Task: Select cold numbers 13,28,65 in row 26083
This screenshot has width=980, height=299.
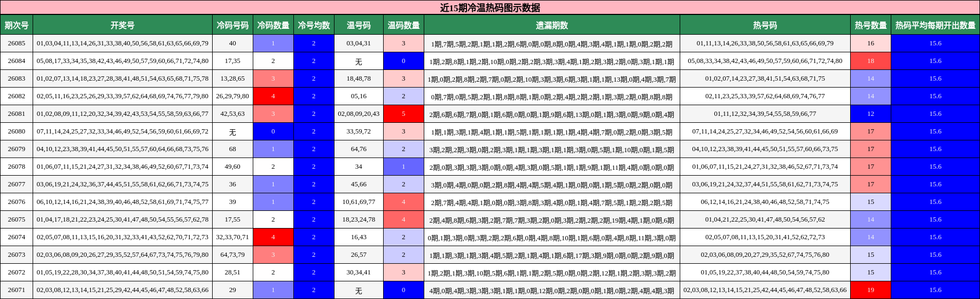Action: [232, 78]
